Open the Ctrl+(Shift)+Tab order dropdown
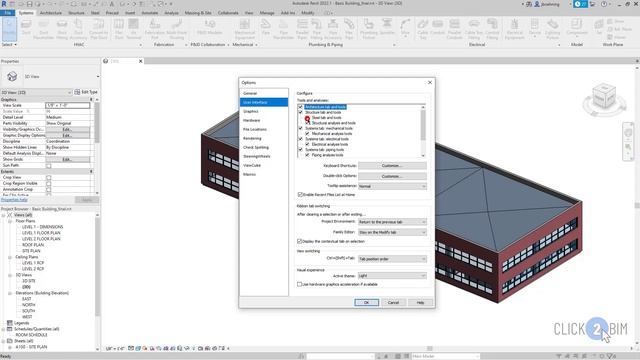This screenshot has height=360, width=640. [x=392, y=259]
